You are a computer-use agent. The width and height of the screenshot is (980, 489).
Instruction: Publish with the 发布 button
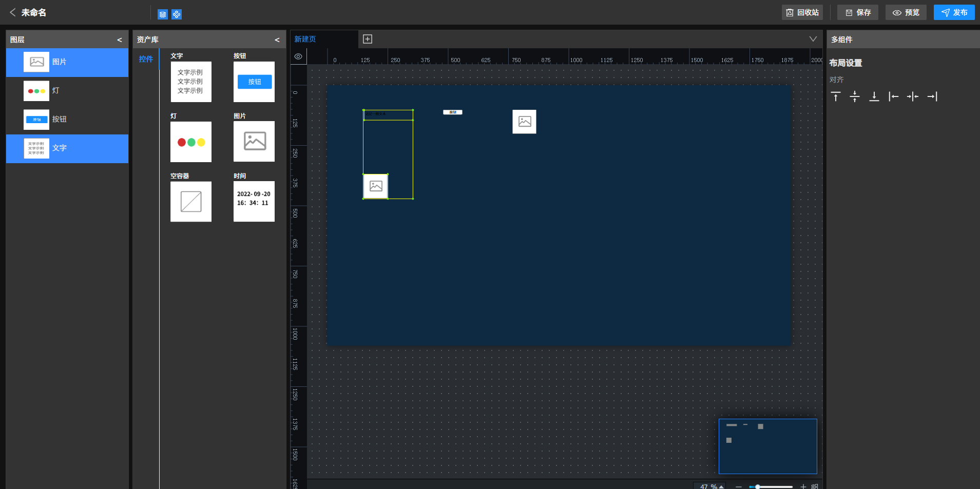tap(954, 12)
